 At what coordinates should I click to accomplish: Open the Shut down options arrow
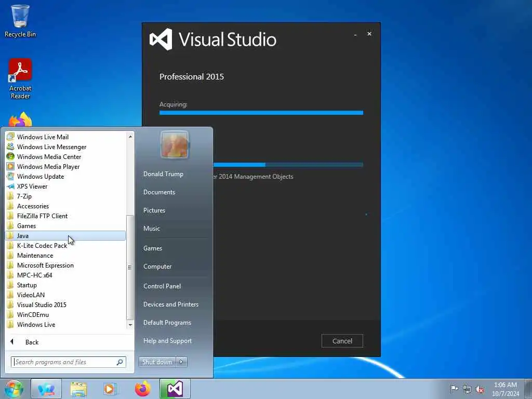[x=181, y=362]
